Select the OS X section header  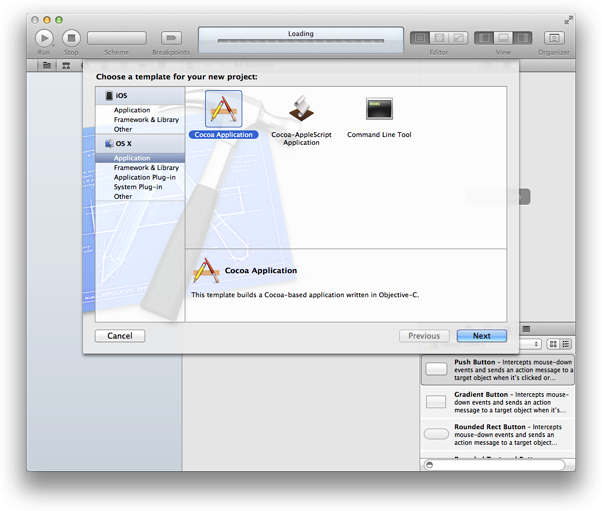[x=140, y=144]
